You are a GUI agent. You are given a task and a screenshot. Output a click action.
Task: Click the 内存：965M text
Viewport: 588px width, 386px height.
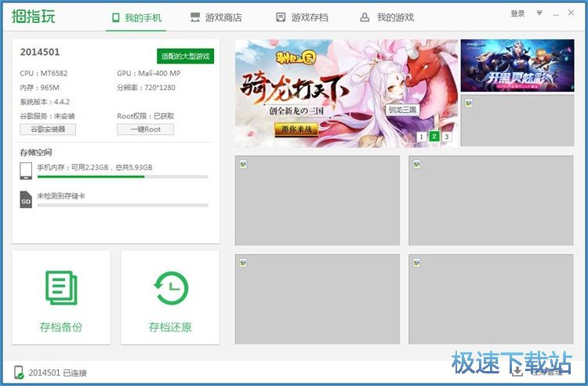coord(40,87)
